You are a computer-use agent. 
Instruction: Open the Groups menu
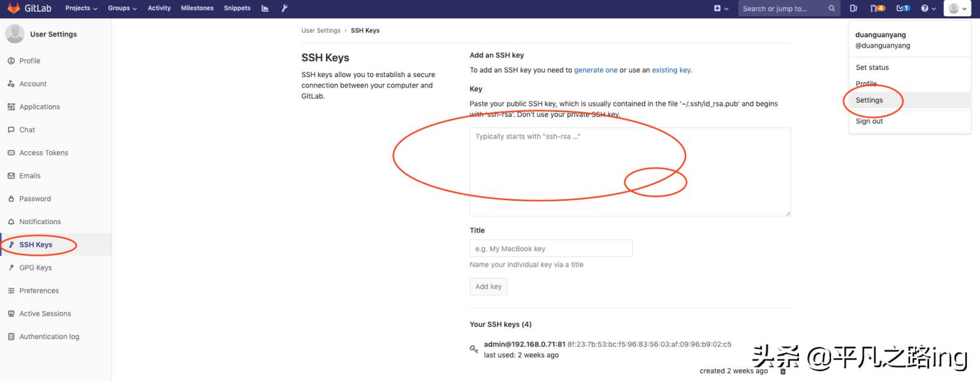click(121, 8)
